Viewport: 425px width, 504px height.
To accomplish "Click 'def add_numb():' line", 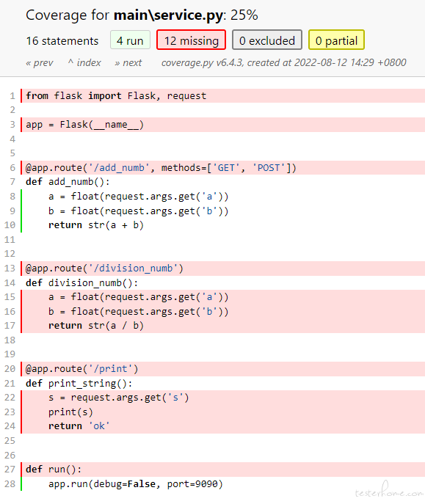I will (x=223, y=182).
